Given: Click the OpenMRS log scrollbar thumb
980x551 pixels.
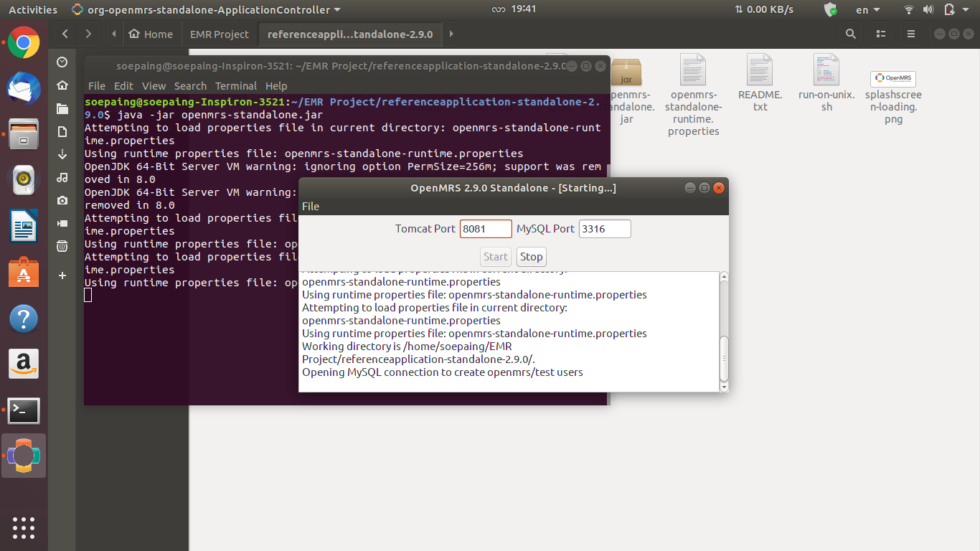Looking at the screenshot, I should (x=724, y=359).
